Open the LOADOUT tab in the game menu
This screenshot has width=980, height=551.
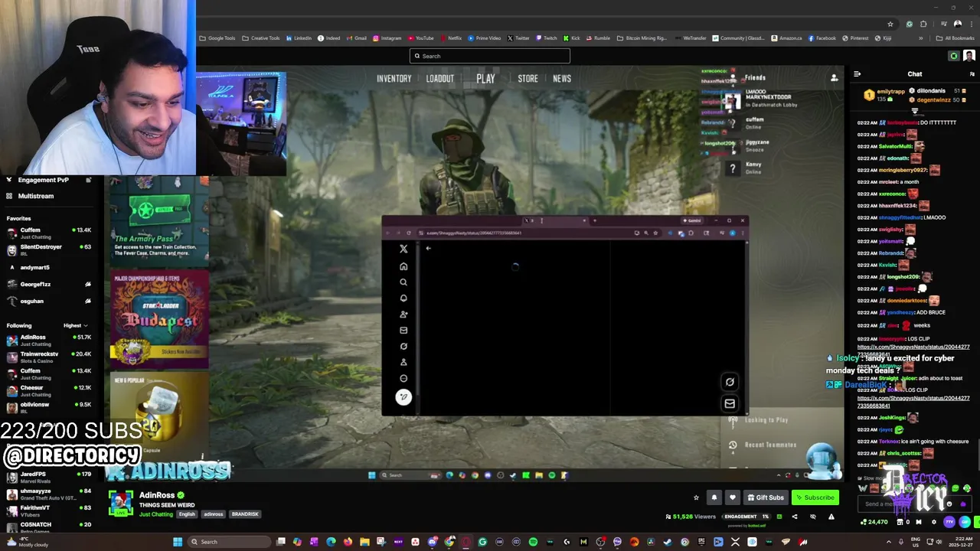440,78
